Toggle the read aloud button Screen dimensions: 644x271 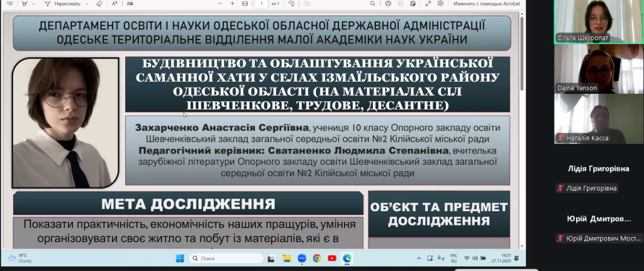click(114, 4)
